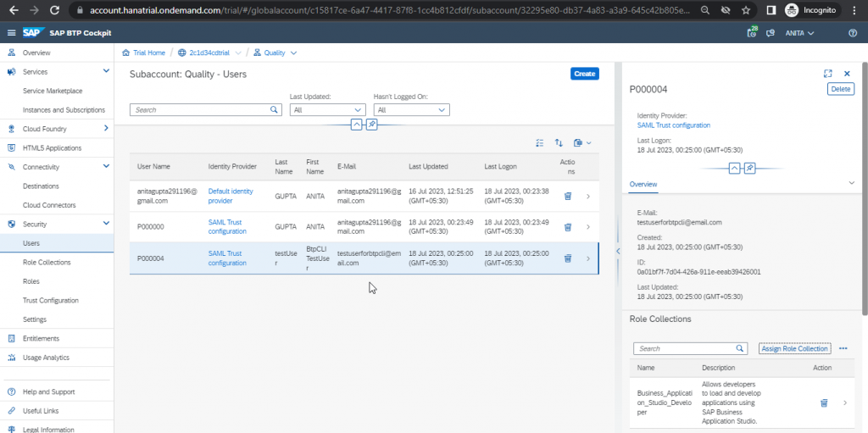Click search icon in Role Collections search
Screen dimensions: 868x433
739,348
